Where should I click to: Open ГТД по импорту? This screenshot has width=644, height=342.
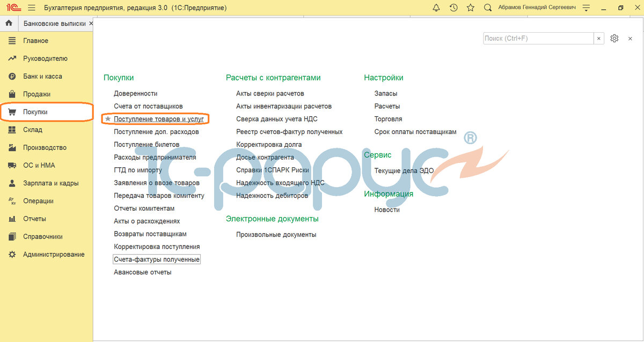tap(138, 170)
